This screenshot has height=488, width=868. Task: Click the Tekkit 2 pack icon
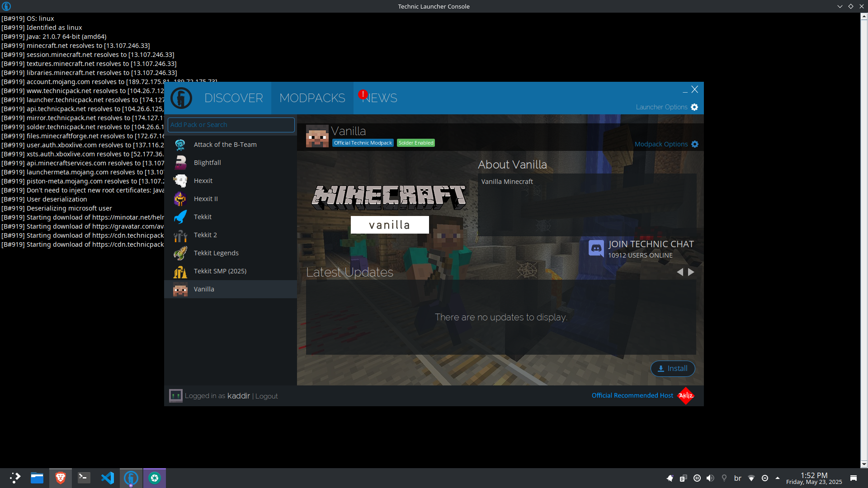click(180, 235)
